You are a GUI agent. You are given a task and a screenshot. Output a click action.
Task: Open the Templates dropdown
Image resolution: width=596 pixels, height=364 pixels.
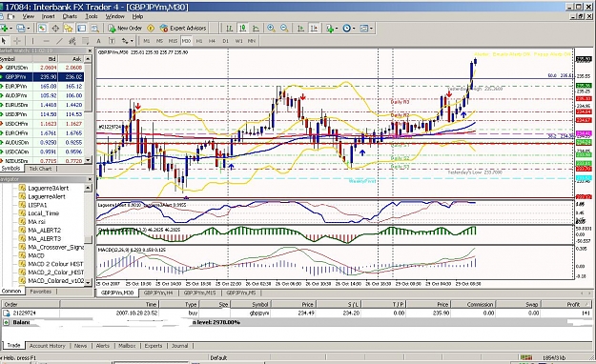tap(366, 29)
